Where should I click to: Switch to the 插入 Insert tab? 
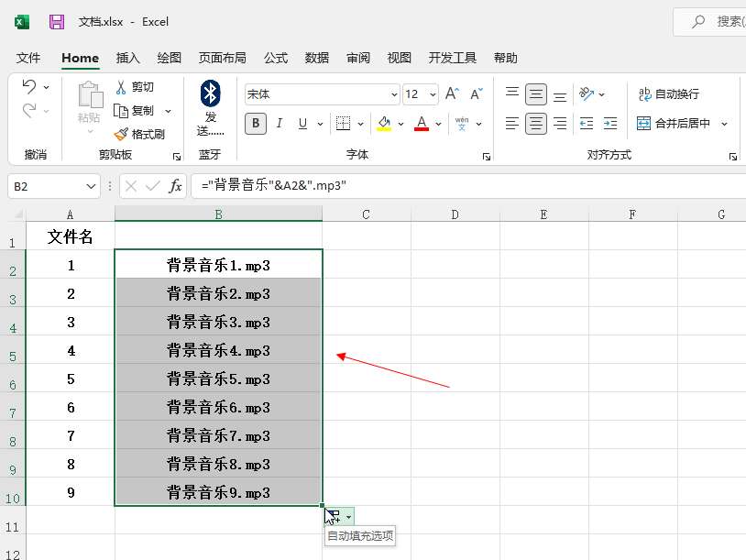coord(128,58)
